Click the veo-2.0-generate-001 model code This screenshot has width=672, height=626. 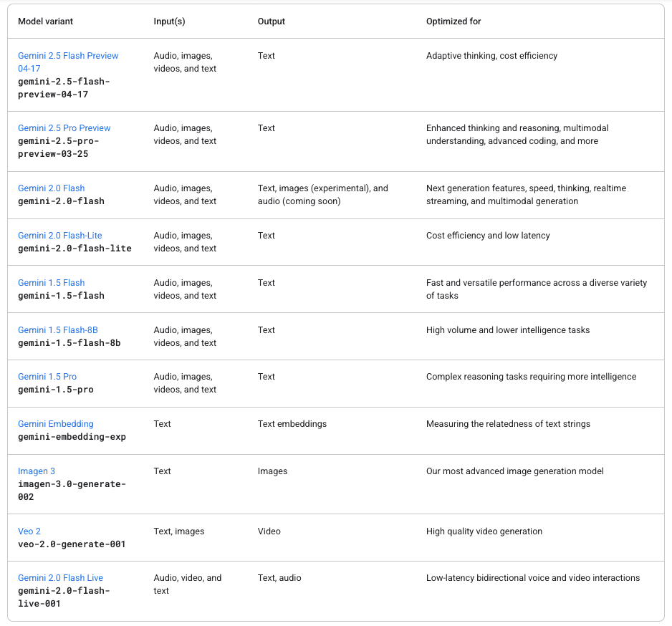click(x=72, y=544)
